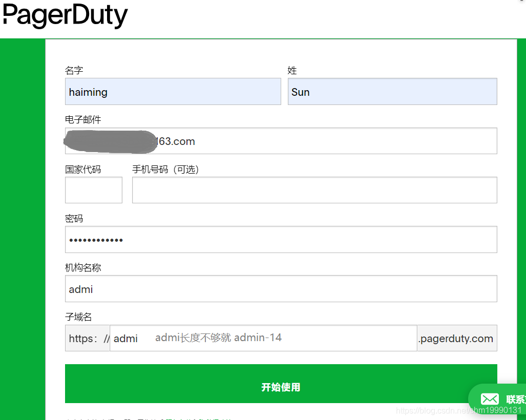Click the https:// prefix text
The width and height of the screenshot is (526, 420).
[x=89, y=339]
